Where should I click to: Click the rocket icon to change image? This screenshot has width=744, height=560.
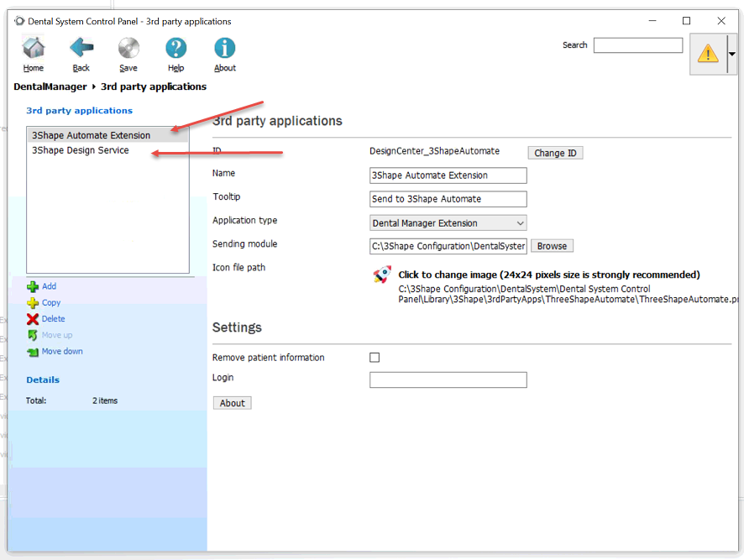point(382,275)
